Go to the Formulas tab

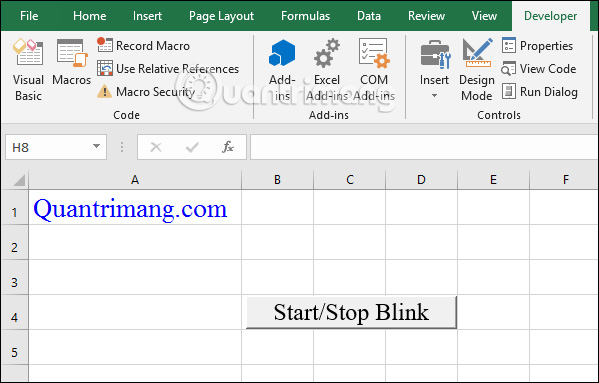click(305, 16)
